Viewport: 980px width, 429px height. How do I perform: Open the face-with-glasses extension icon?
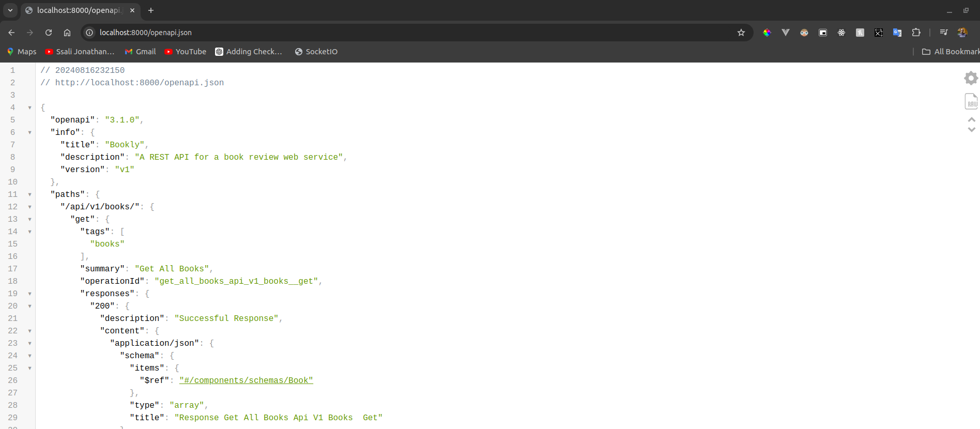(x=804, y=33)
